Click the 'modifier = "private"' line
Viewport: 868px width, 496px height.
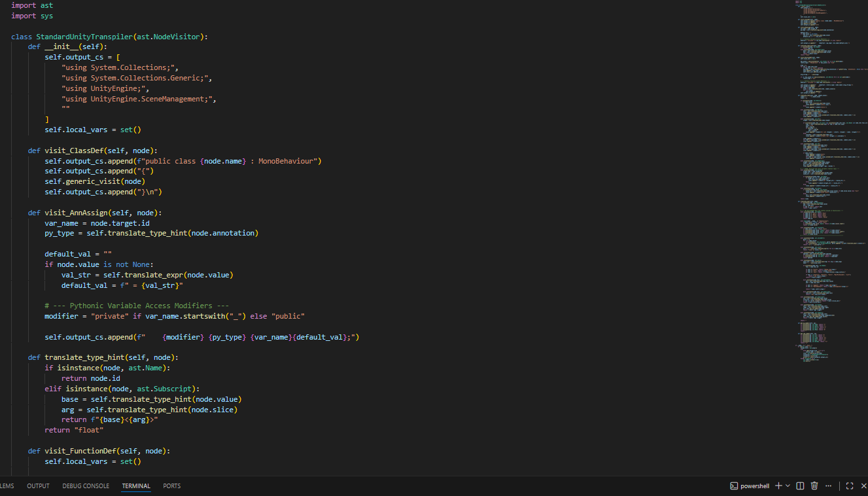coord(175,316)
